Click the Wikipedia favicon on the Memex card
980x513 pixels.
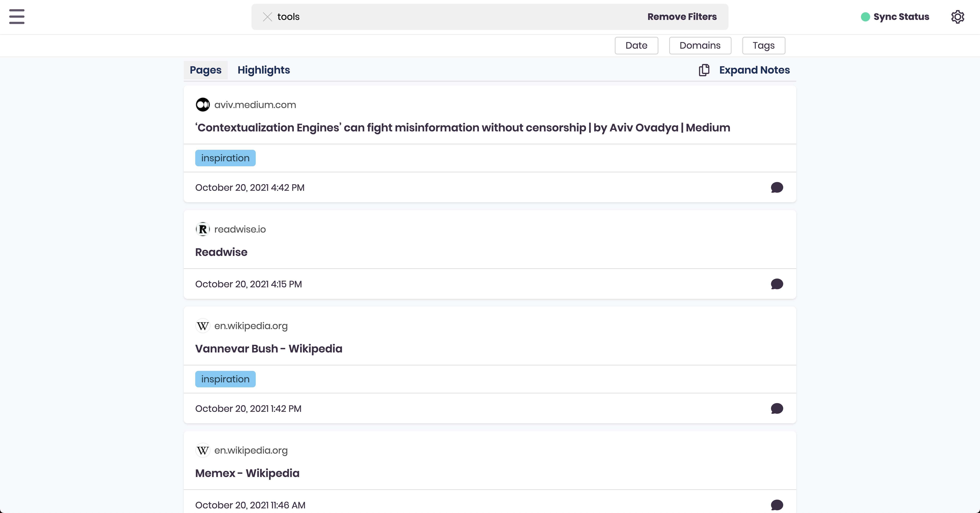click(202, 451)
